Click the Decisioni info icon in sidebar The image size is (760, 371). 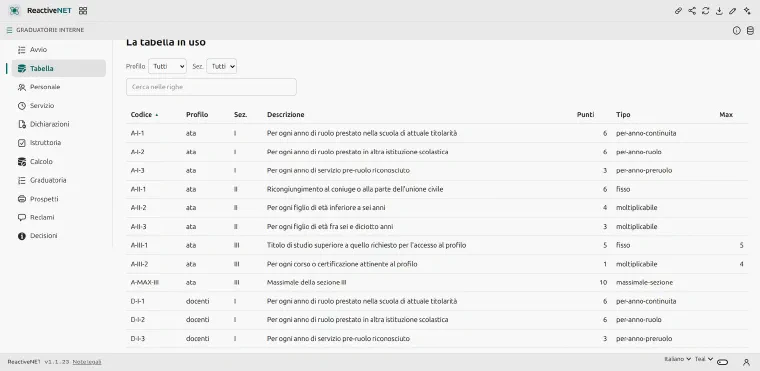click(x=21, y=236)
